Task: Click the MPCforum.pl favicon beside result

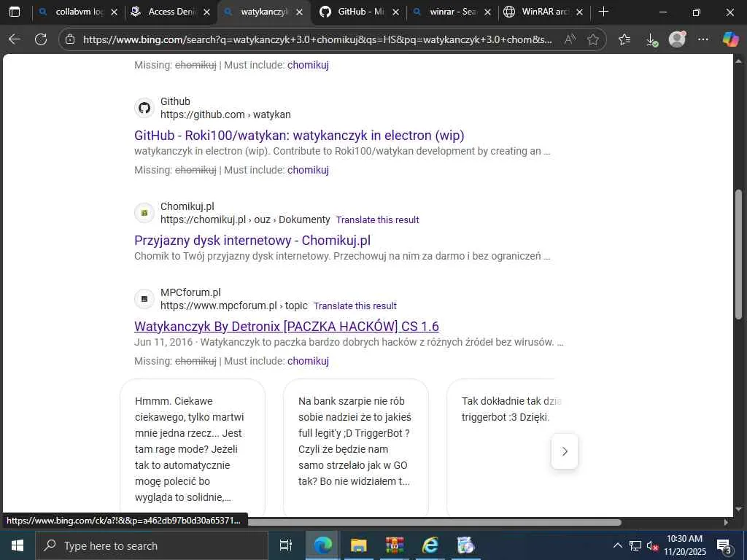Action: pos(144,299)
